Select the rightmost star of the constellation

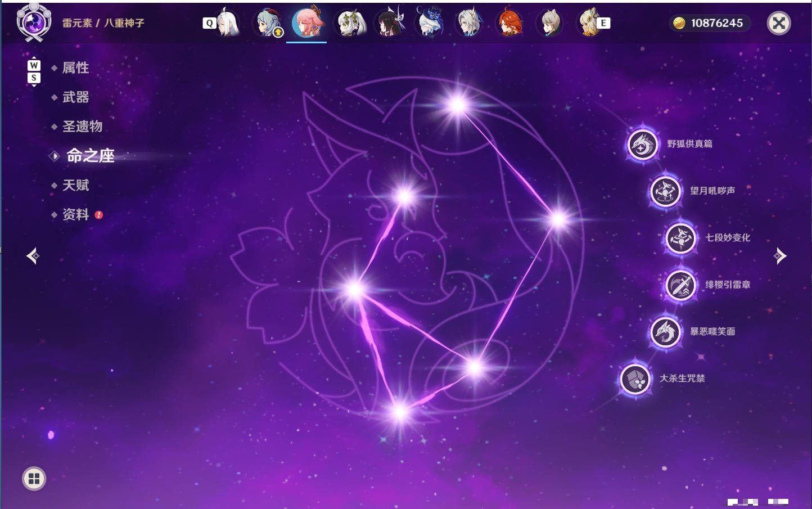point(559,219)
